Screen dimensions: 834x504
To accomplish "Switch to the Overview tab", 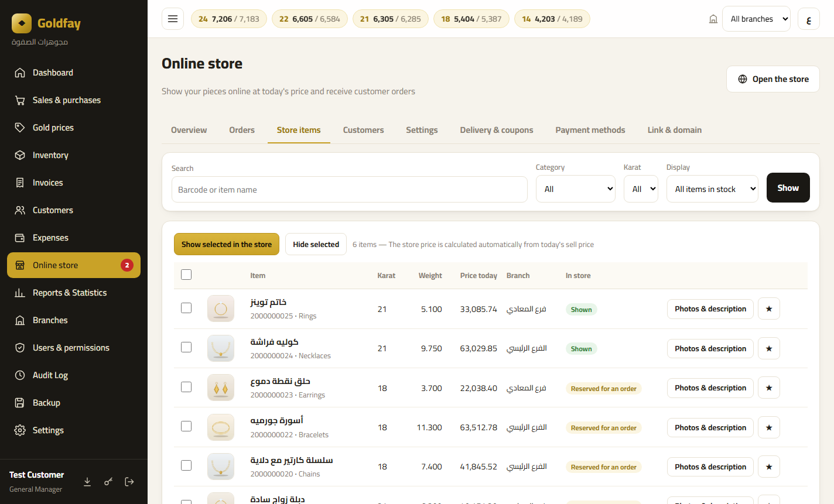I will point(189,130).
